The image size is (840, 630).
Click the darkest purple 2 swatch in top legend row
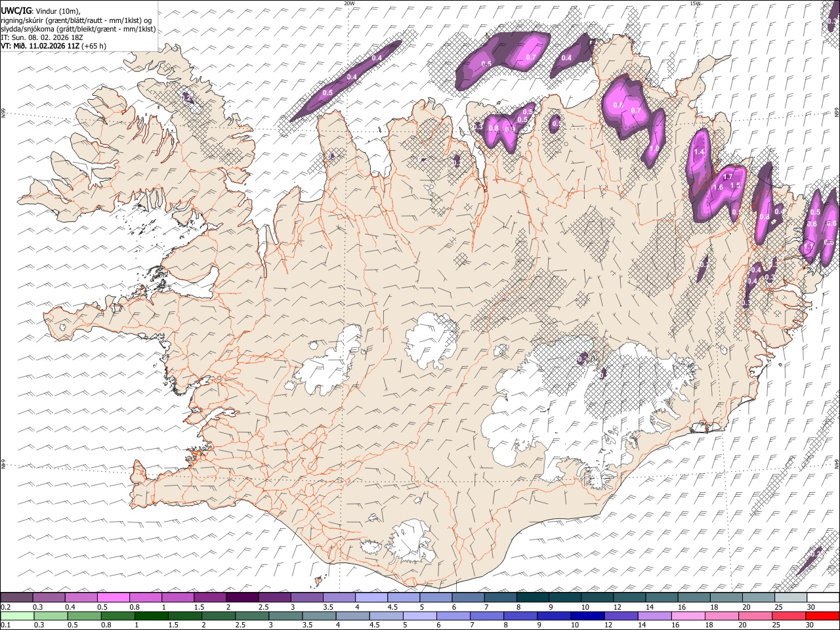242,598
